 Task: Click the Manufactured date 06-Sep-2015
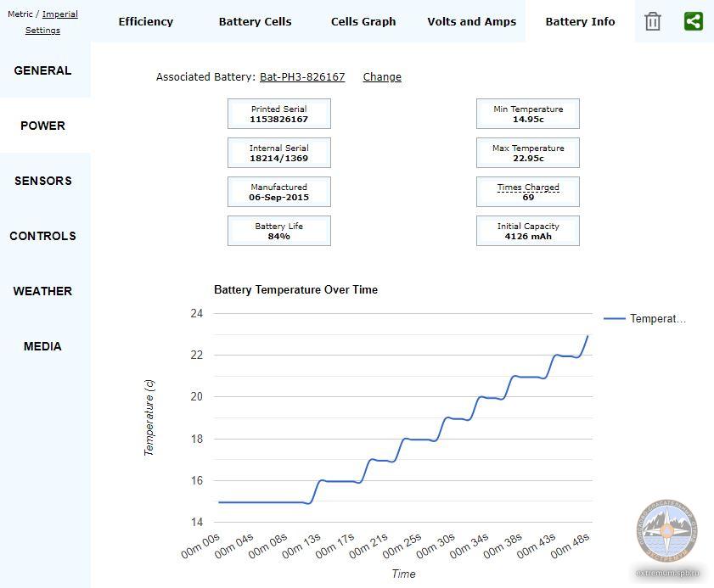279,198
